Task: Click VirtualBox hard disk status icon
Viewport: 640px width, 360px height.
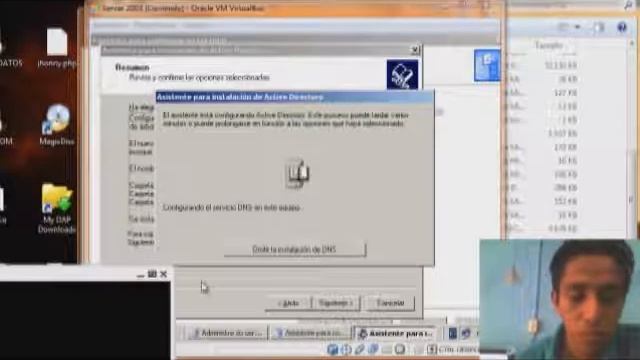Action: [x=333, y=349]
